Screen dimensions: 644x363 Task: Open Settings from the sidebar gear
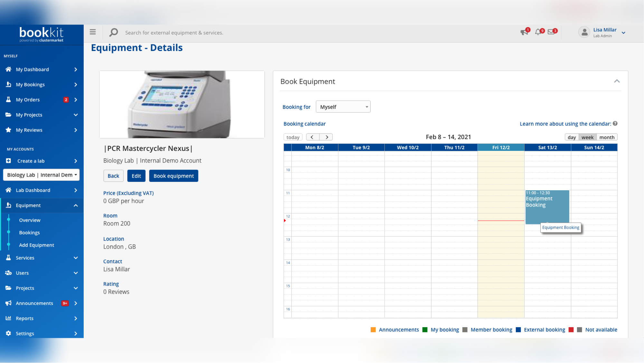point(25,333)
